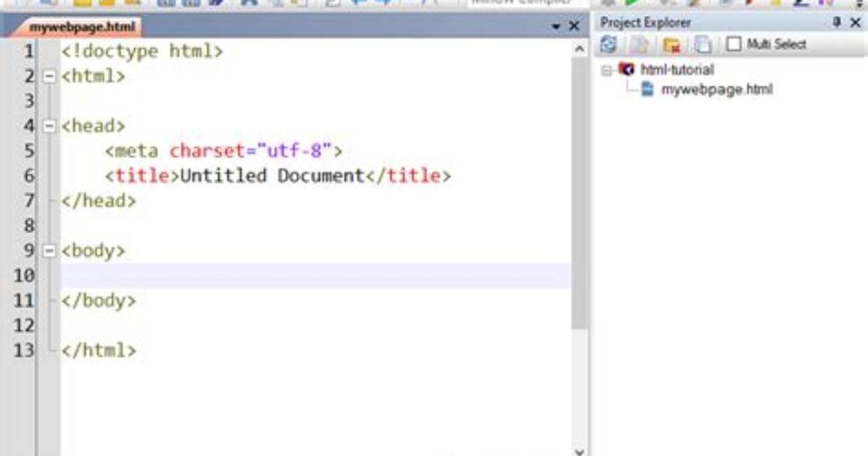This screenshot has width=868, height=456.
Task: Select mywebpage.html in Project Explorer tree
Action: click(x=717, y=89)
